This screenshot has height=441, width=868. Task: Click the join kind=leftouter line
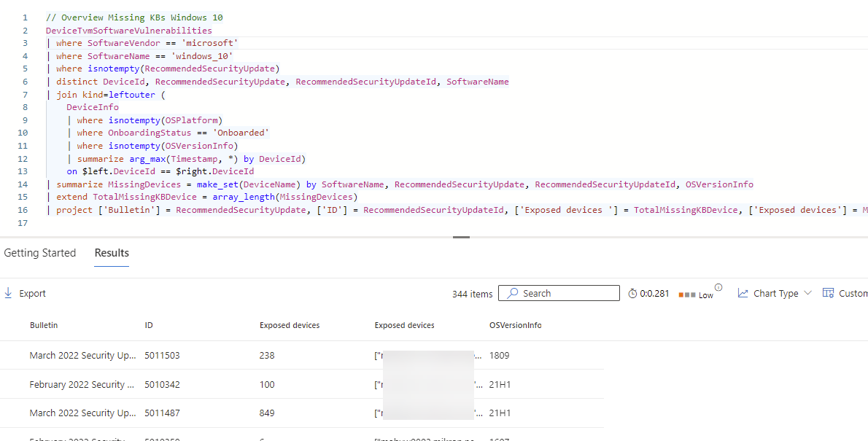coord(106,95)
